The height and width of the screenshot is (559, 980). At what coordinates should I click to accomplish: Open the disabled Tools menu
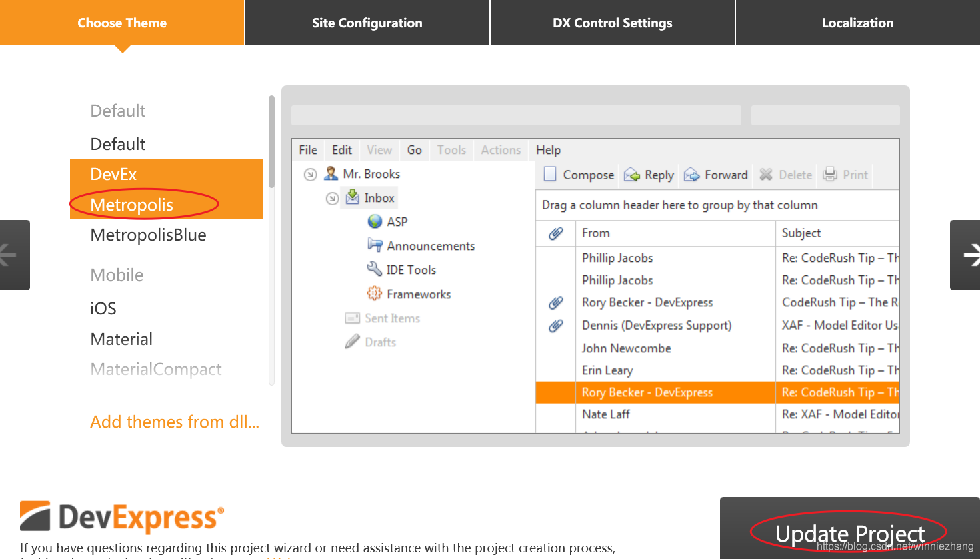tap(451, 150)
